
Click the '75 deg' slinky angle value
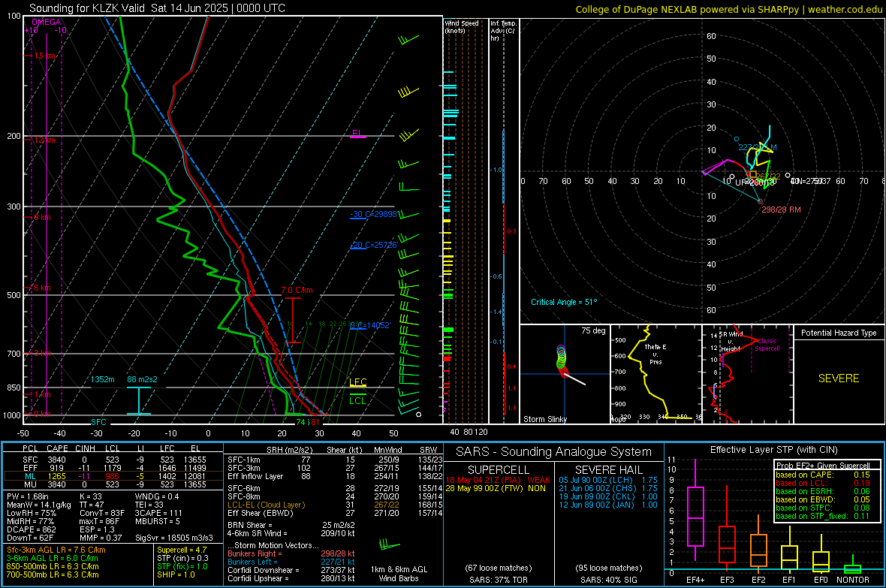click(593, 330)
